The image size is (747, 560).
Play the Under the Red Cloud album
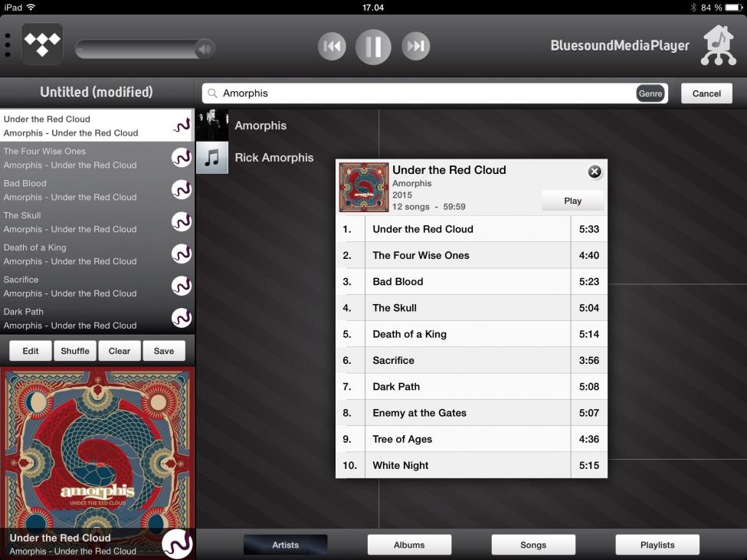[572, 201]
